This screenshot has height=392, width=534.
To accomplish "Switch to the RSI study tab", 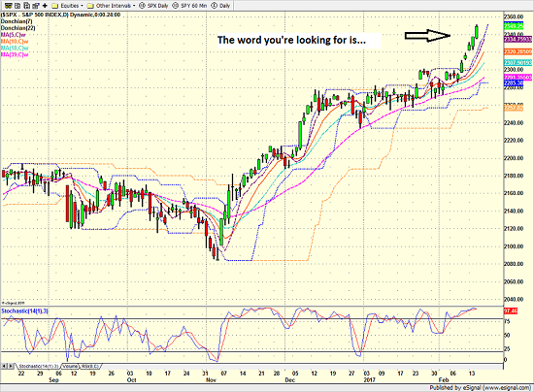I will point(90,366).
